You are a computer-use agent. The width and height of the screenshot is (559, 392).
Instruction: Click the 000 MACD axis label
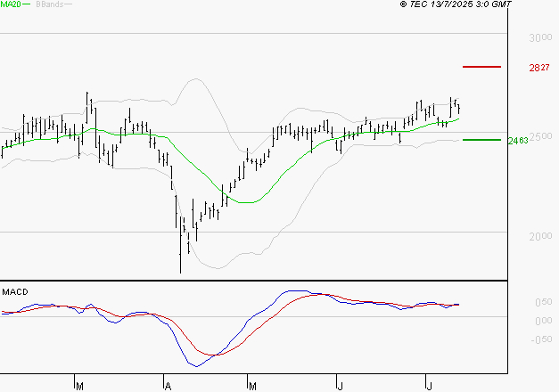pyautogui.click(x=544, y=321)
